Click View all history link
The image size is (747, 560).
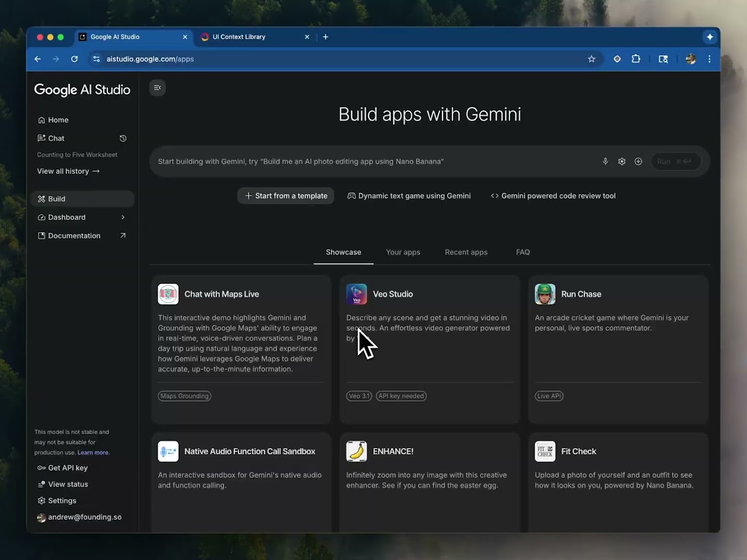68,171
